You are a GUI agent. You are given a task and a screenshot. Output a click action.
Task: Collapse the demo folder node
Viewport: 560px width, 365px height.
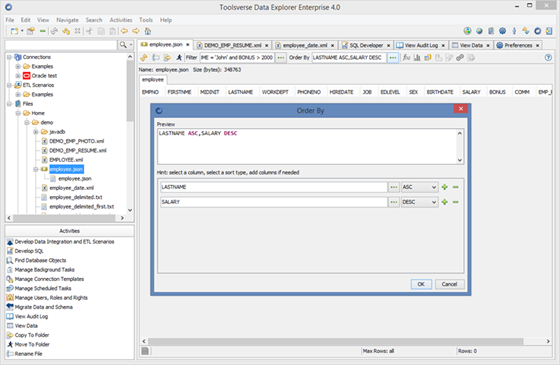27,122
